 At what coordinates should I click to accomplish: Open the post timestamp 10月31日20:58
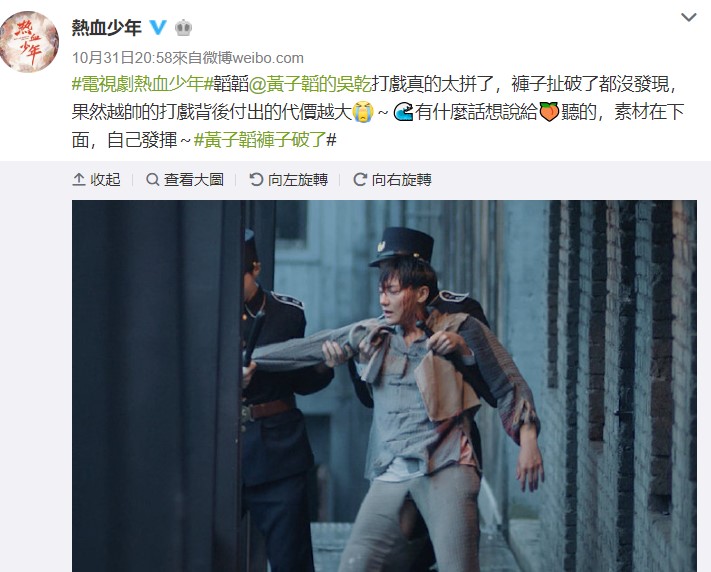pos(122,58)
